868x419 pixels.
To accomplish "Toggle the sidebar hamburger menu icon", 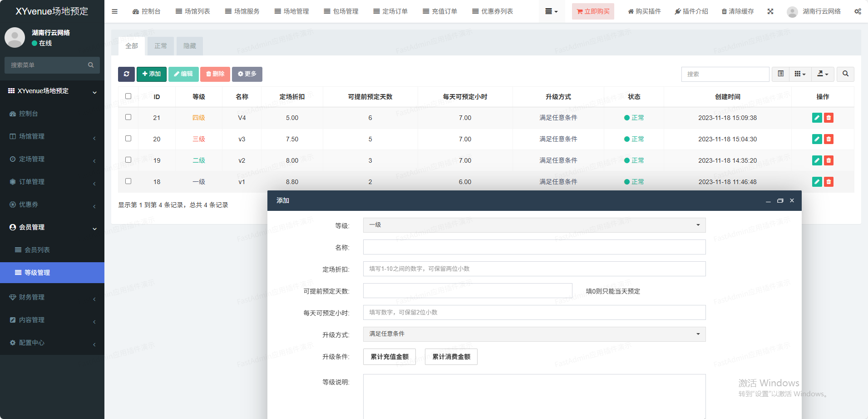I will [115, 11].
